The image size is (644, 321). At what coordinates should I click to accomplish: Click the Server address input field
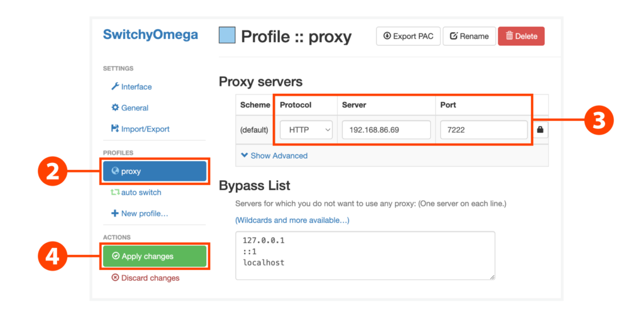386,130
